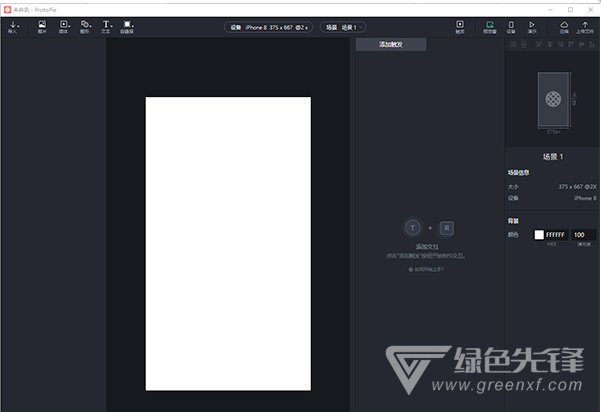Screen dimensions: 601x412
Task: Open the Preview window (预览窗) icon
Action: [490, 26]
